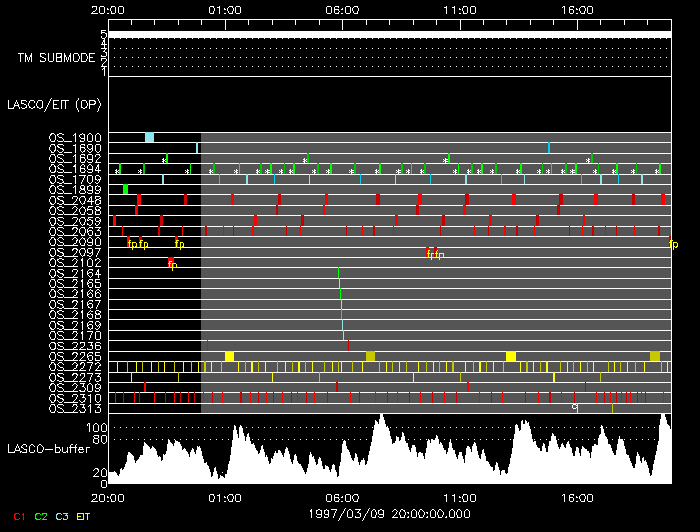The height and width of the screenshot is (532, 700).
Task: Click the green C2 legend entry
Action: (41, 516)
